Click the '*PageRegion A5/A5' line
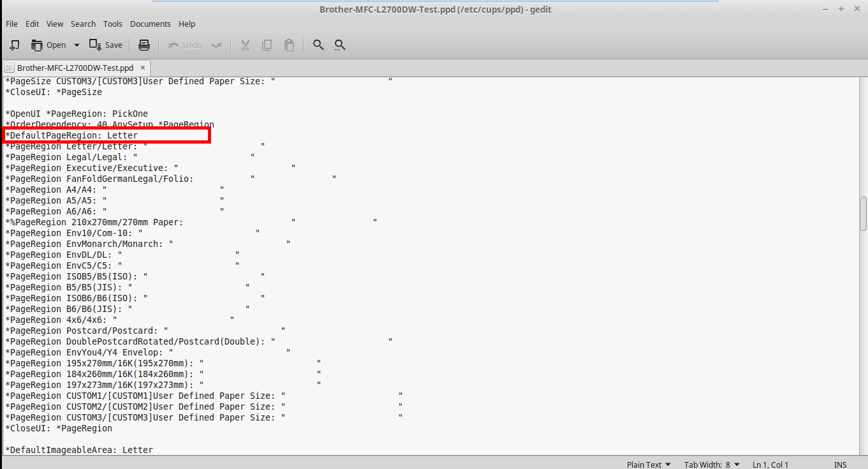 [x=115, y=200]
